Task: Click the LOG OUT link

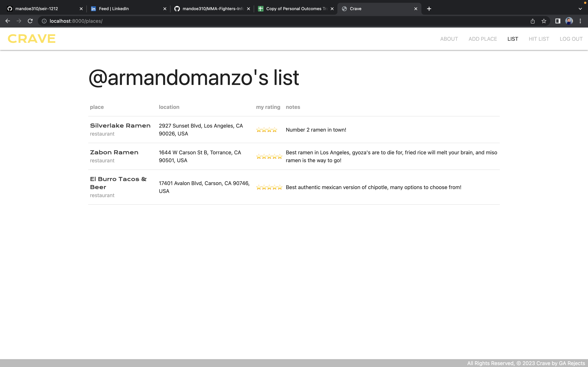Action: coord(571,39)
